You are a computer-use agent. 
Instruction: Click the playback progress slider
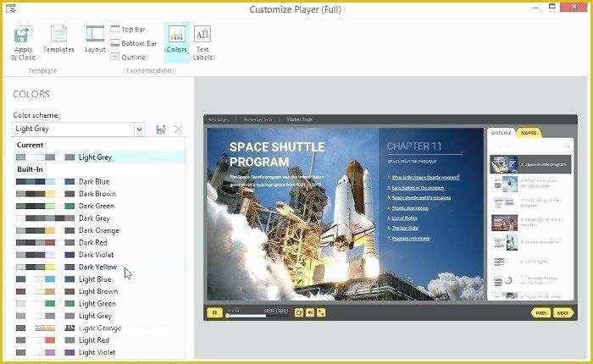pyautogui.click(x=246, y=316)
